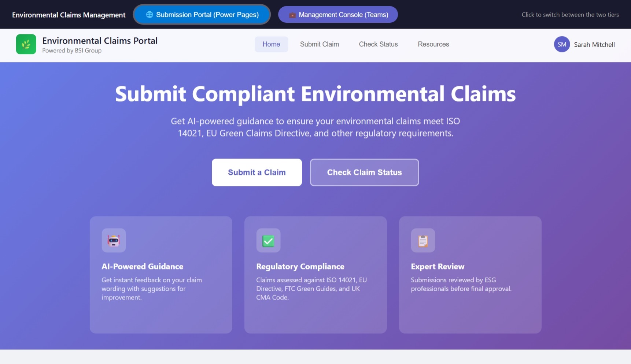Click the briefcase icon in Management Console tab
Screen dimensions: 631x364
click(x=292, y=15)
